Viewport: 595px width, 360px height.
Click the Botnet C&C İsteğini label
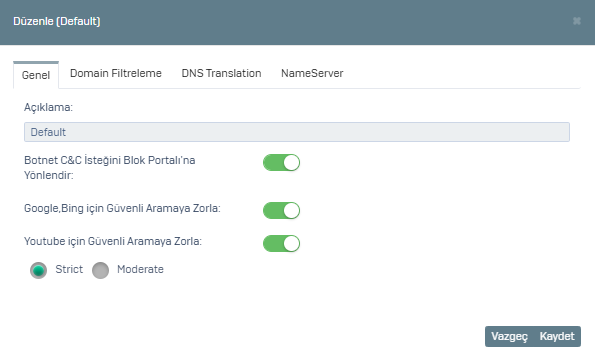pyautogui.click(x=110, y=168)
